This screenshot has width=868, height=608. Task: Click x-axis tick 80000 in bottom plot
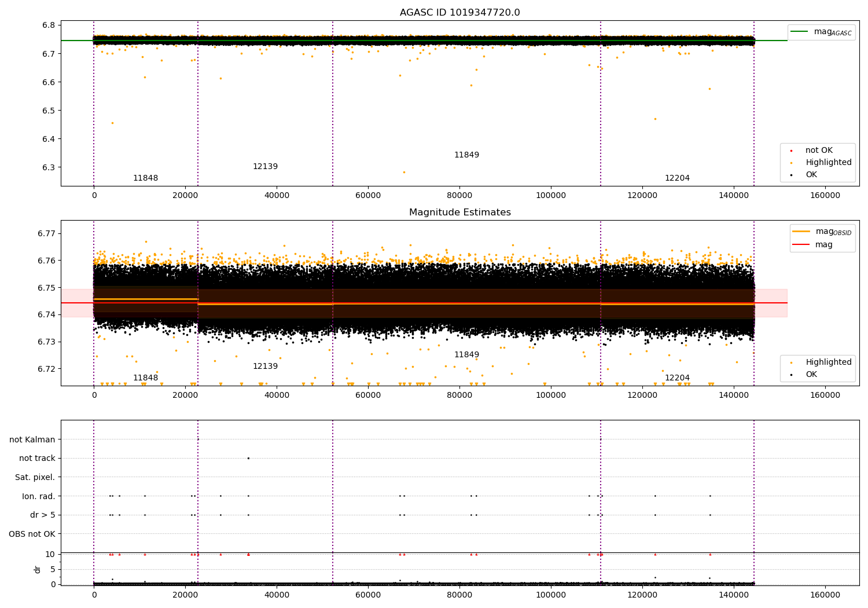(459, 595)
